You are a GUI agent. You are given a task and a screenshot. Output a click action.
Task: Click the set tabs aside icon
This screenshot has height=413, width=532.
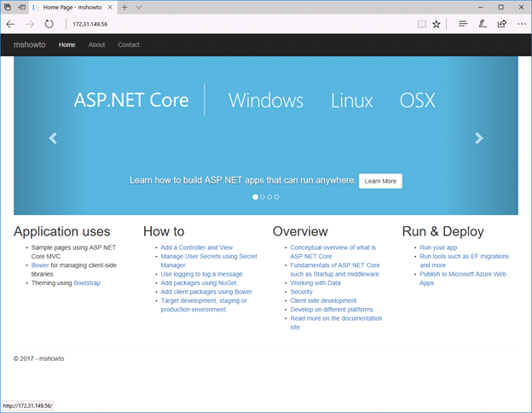pos(21,7)
